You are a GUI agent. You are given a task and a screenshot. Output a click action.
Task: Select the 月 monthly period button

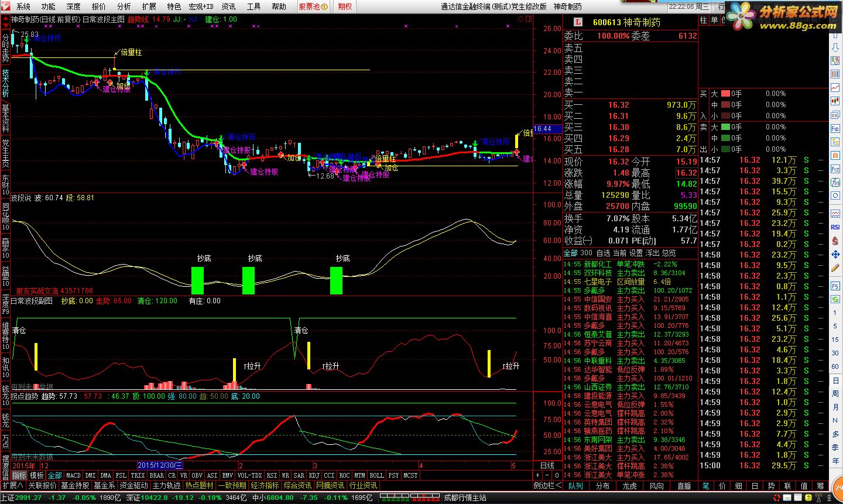835,407
